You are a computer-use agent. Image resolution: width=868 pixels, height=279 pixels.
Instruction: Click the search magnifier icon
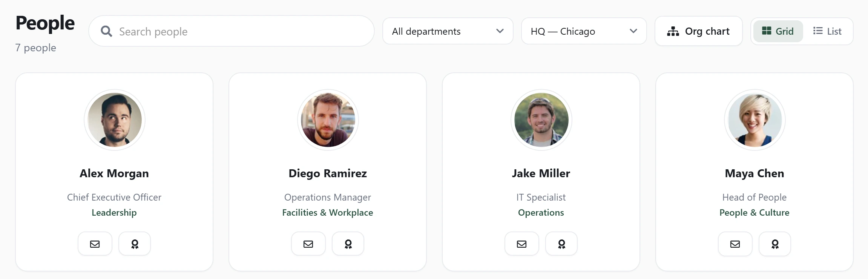(x=106, y=31)
